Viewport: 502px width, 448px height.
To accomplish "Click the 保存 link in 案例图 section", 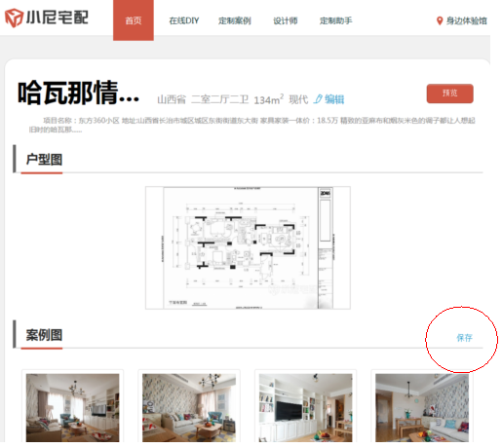I will point(464,338).
